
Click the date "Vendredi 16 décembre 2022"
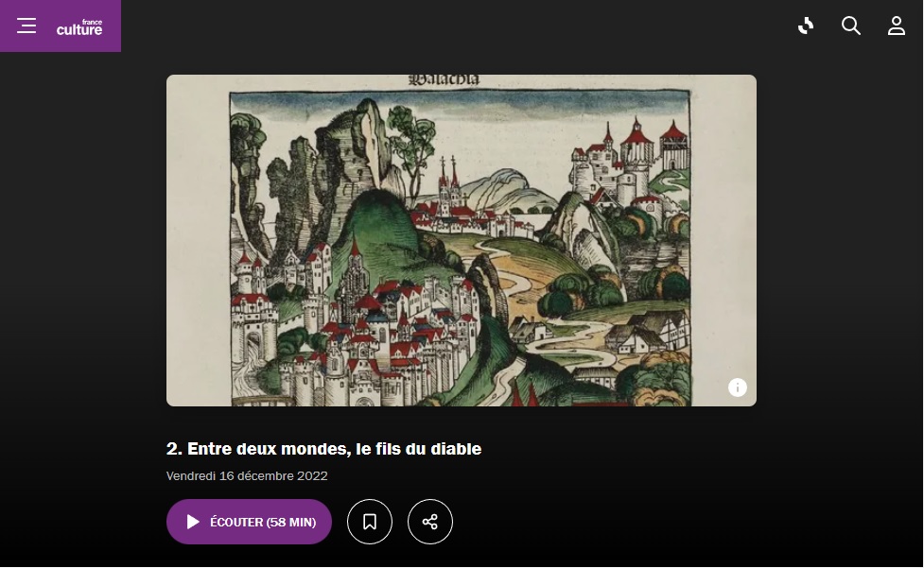[x=247, y=476]
